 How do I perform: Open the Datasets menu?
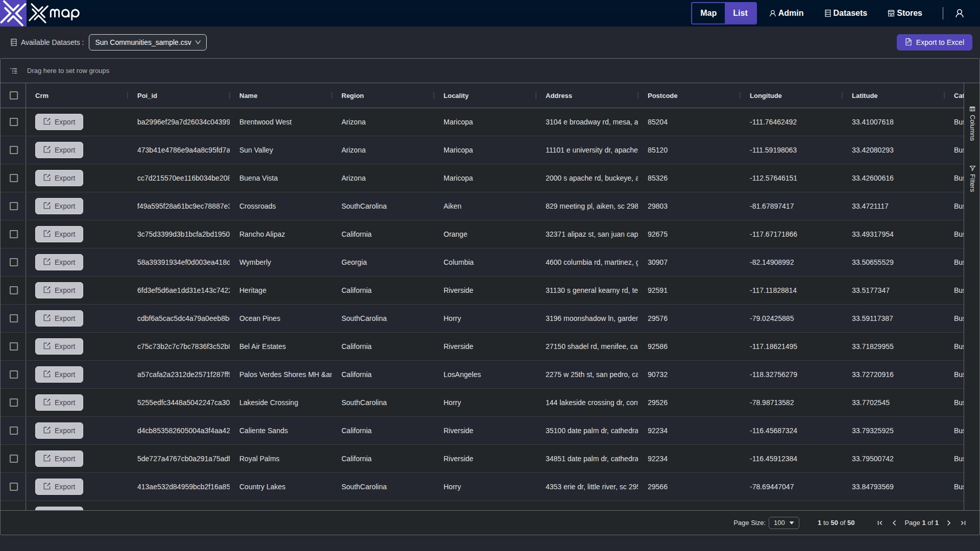point(846,13)
